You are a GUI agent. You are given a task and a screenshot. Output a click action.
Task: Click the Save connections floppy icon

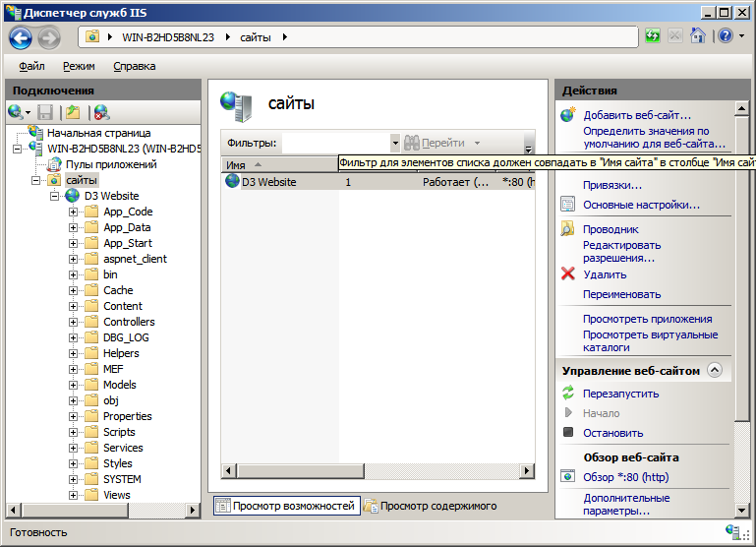[45, 112]
